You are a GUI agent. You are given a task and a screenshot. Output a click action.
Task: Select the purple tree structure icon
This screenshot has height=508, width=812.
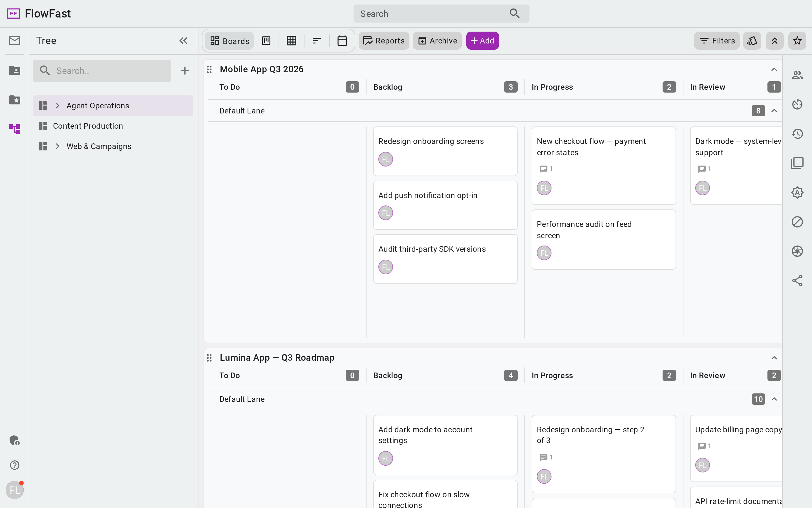[x=14, y=129]
